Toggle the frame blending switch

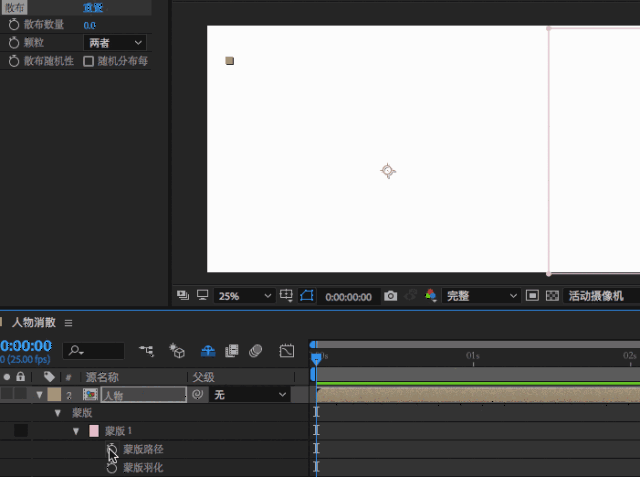pos(232,351)
